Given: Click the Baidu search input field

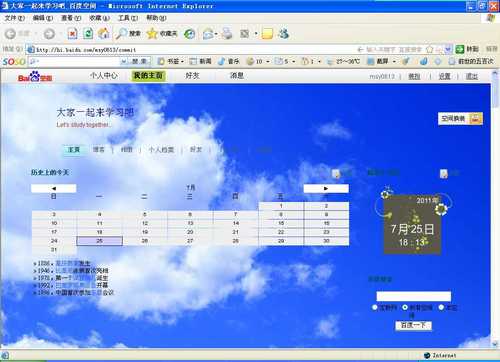Looking at the screenshot, I should coord(414,296).
